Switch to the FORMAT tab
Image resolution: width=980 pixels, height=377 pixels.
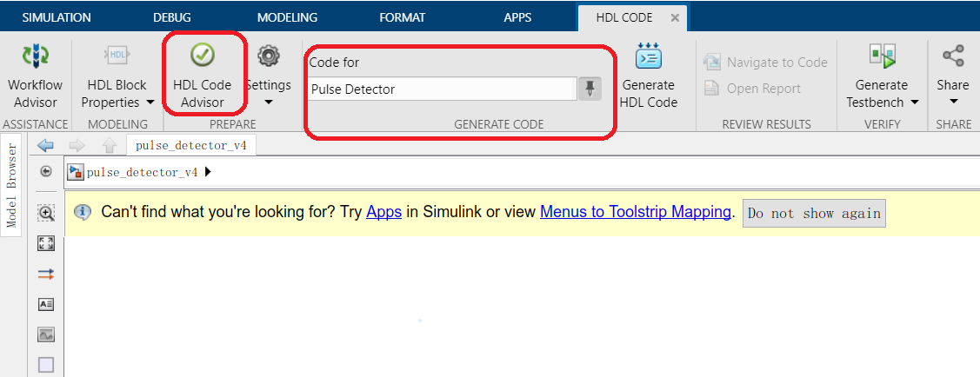point(403,17)
